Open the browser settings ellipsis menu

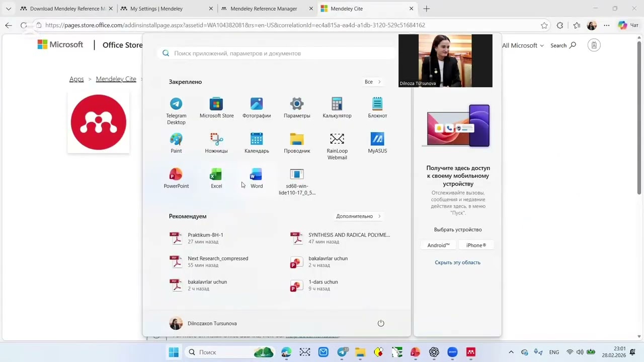pos(607,25)
